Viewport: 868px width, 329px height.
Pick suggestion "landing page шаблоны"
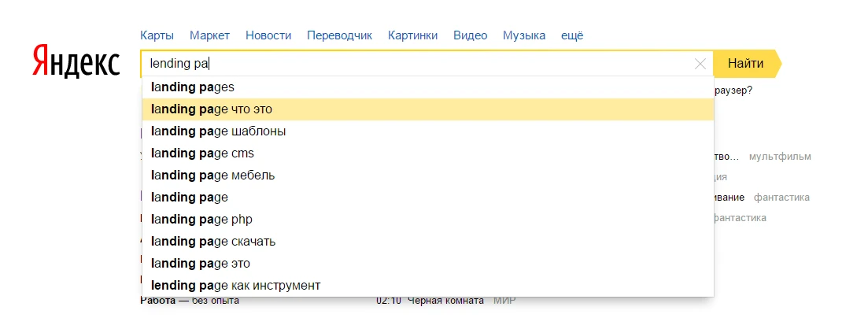pyautogui.click(x=219, y=131)
